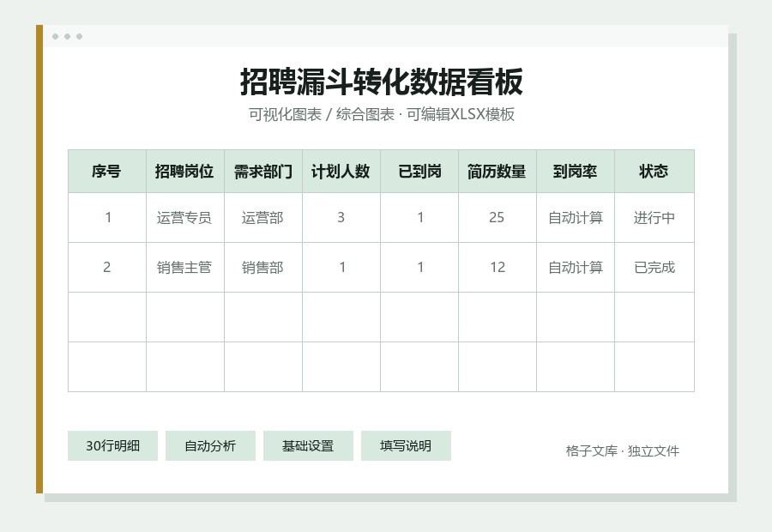Click the 格子文库 · 独立文件 footer text
The height and width of the screenshot is (532, 772).
point(623,451)
